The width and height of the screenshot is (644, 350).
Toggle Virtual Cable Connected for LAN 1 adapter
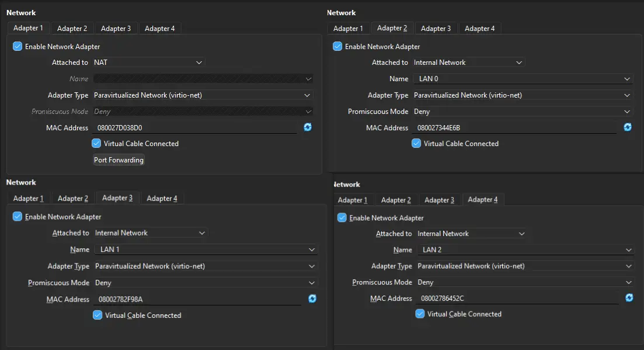pyautogui.click(x=98, y=315)
